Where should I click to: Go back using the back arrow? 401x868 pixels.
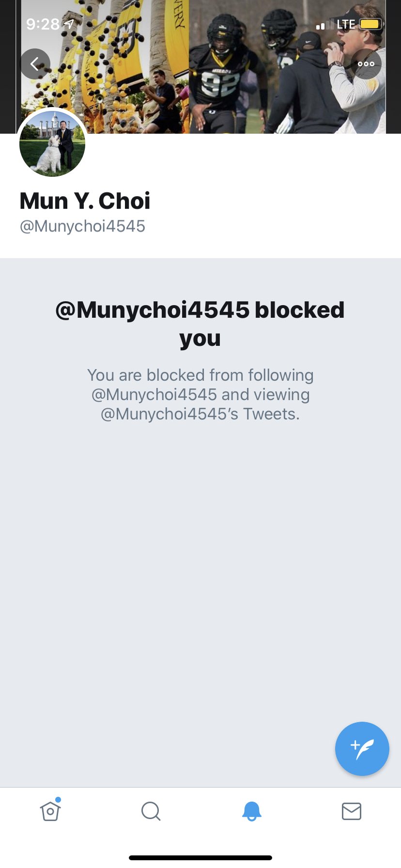(35, 64)
